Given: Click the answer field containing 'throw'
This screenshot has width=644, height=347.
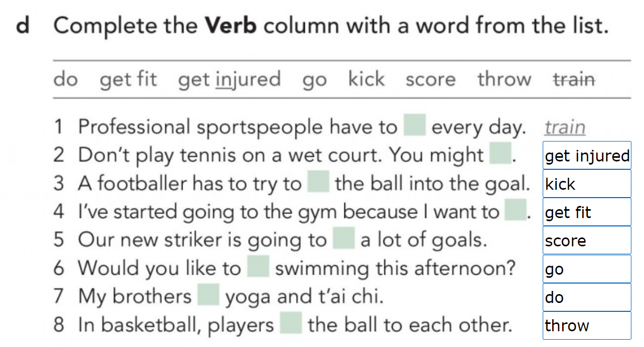Looking at the screenshot, I should (587, 326).
